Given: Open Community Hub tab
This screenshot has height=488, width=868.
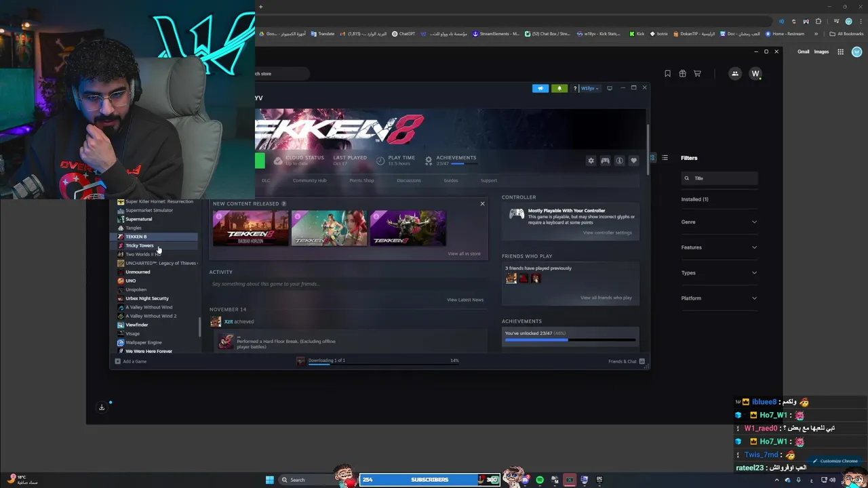Looking at the screenshot, I should coord(309,180).
